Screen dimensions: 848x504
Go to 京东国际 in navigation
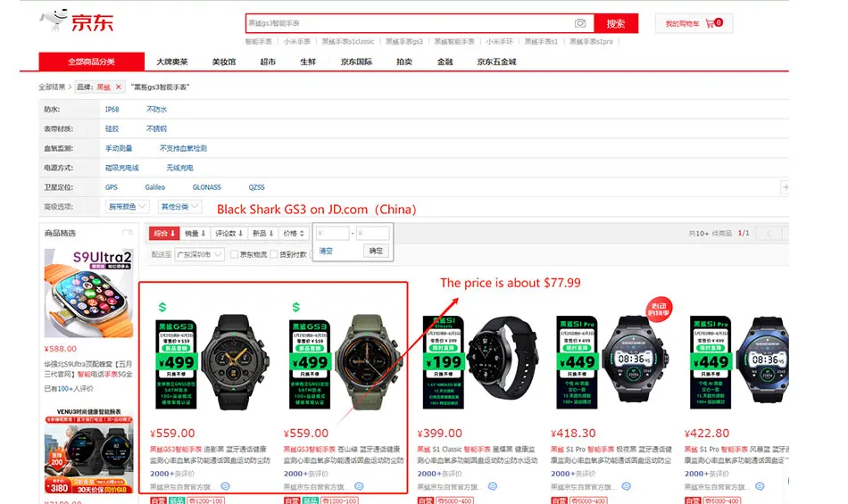356,62
